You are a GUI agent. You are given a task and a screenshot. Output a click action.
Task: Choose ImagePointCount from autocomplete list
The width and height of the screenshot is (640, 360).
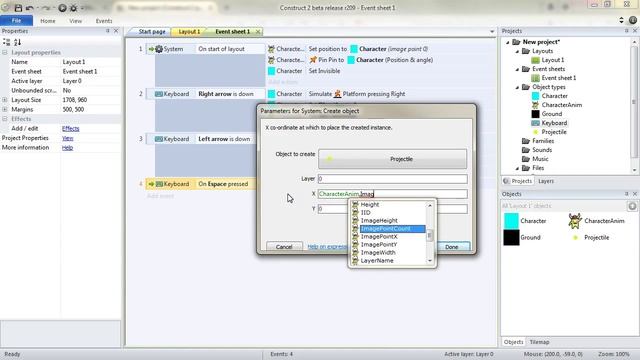388,229
